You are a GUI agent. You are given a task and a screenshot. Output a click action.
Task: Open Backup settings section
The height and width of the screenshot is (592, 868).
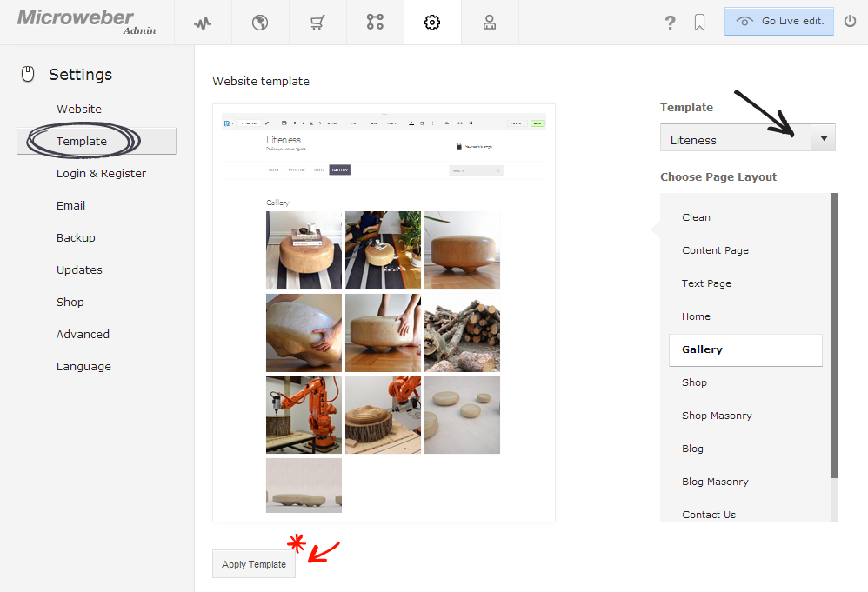coord(76,237)
